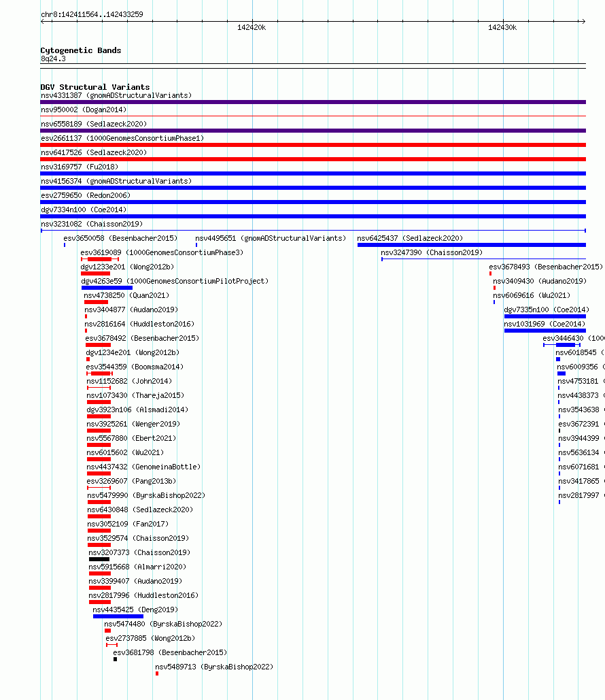605x700 pixels.
Task: Click dgv1234e201 (Wong2012b) label
Action: 133,352
